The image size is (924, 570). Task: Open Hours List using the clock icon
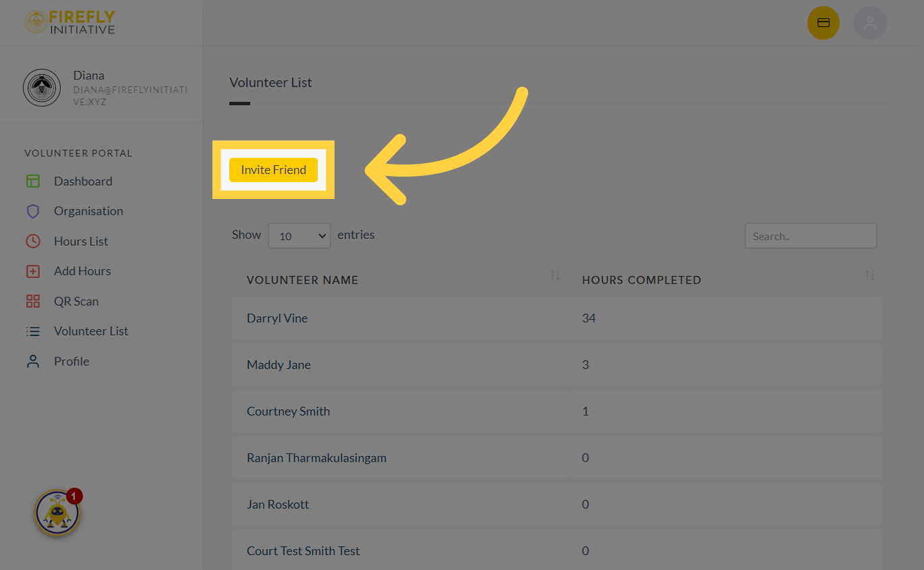pos(33,241)
